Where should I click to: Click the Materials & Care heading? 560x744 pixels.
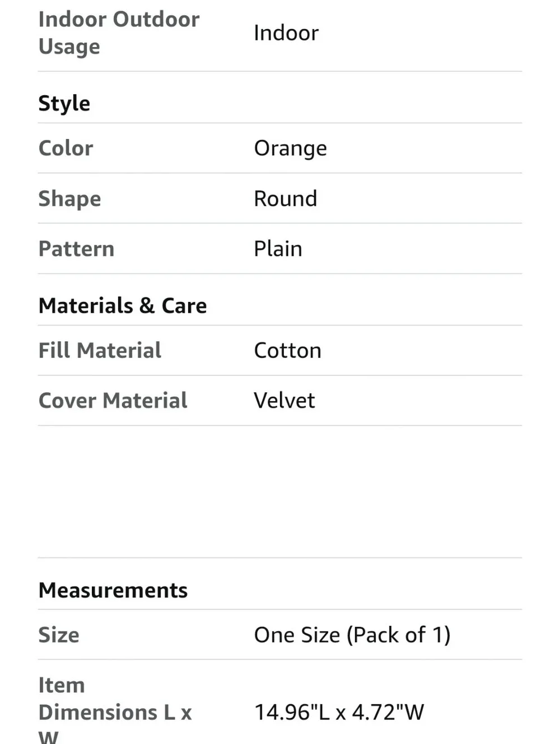(x=123, y=305)
